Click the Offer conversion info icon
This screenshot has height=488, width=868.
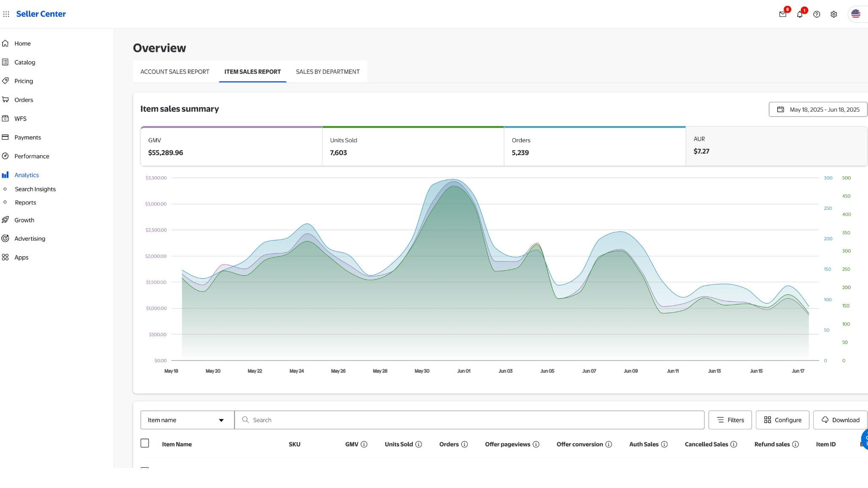[x=608, y=444]
